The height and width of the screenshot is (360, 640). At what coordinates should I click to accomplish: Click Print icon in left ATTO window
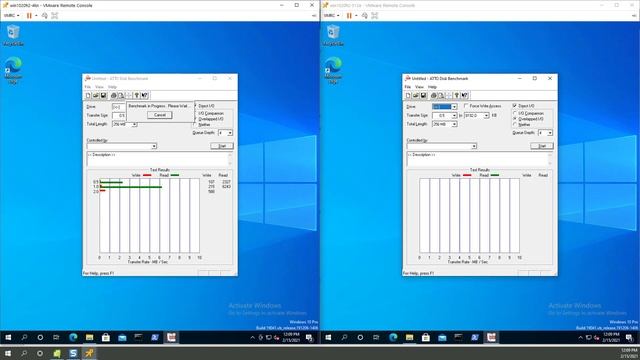coord(113,96)
